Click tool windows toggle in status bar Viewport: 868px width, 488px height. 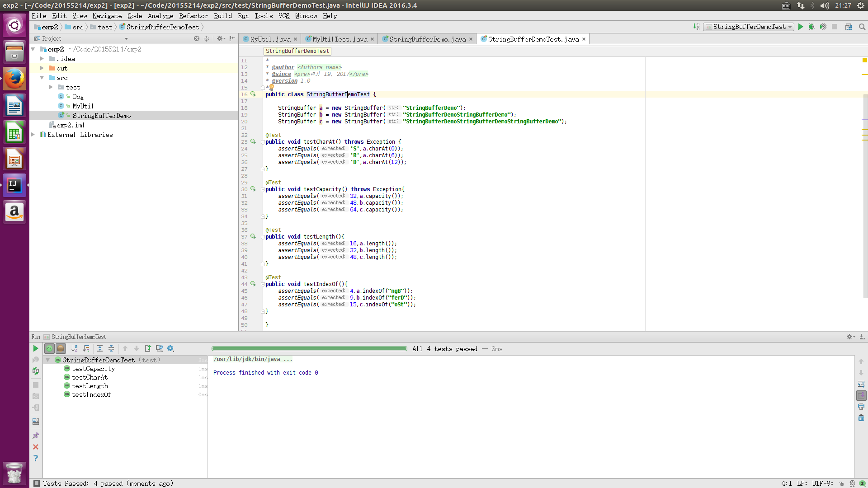coord(37,483)
